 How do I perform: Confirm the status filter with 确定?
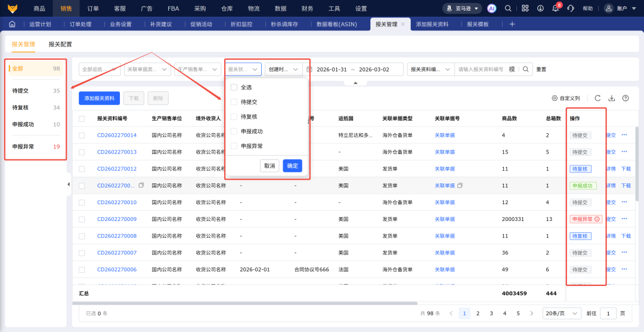[292, 166]
